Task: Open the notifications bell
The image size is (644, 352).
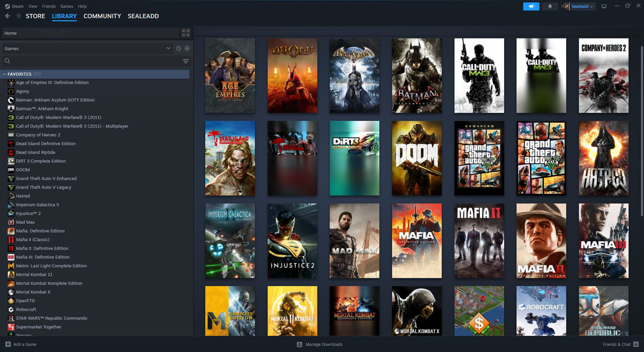Action: pos(550,7)
